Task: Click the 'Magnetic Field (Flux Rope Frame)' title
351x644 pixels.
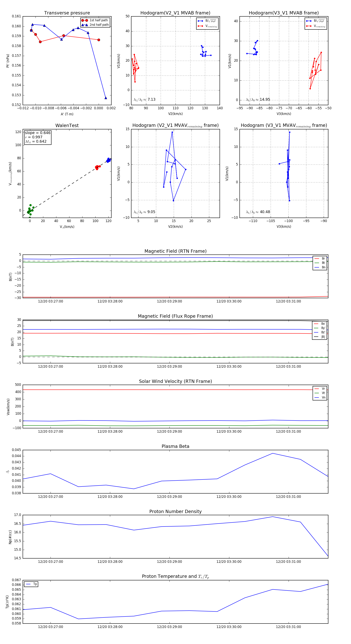Action: coord(175,316)
